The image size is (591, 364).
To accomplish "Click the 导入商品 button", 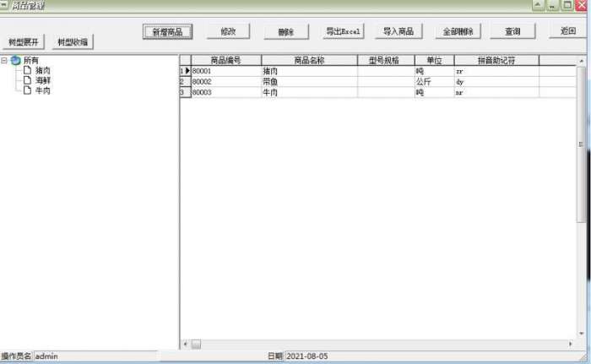I will (399, 31).
